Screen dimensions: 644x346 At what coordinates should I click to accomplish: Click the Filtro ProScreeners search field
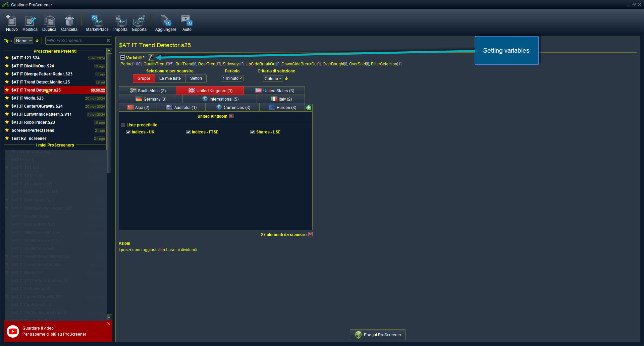click(75, 41)
